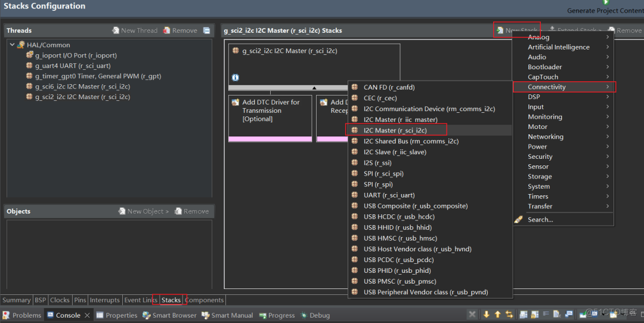Choose I2C Master (r_iic_master)
Viewport: 644px width, 323px height.
[x=430, y=119]
